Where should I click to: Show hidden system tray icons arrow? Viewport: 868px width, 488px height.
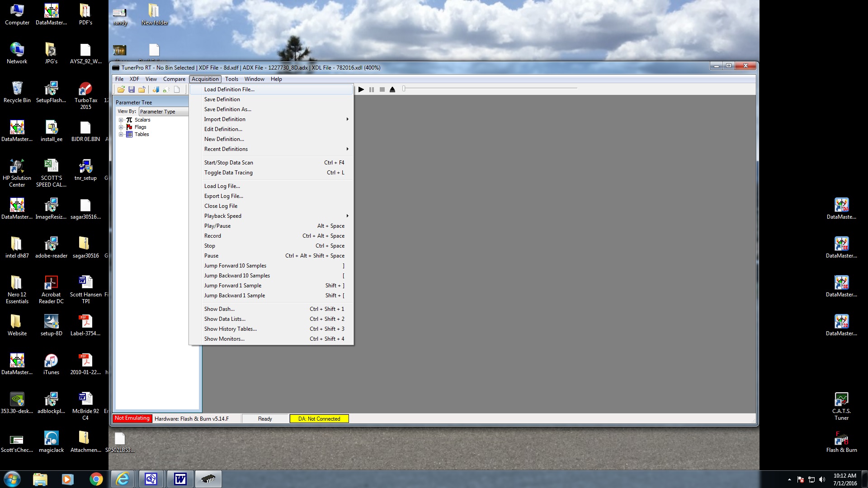coord(789,479)
